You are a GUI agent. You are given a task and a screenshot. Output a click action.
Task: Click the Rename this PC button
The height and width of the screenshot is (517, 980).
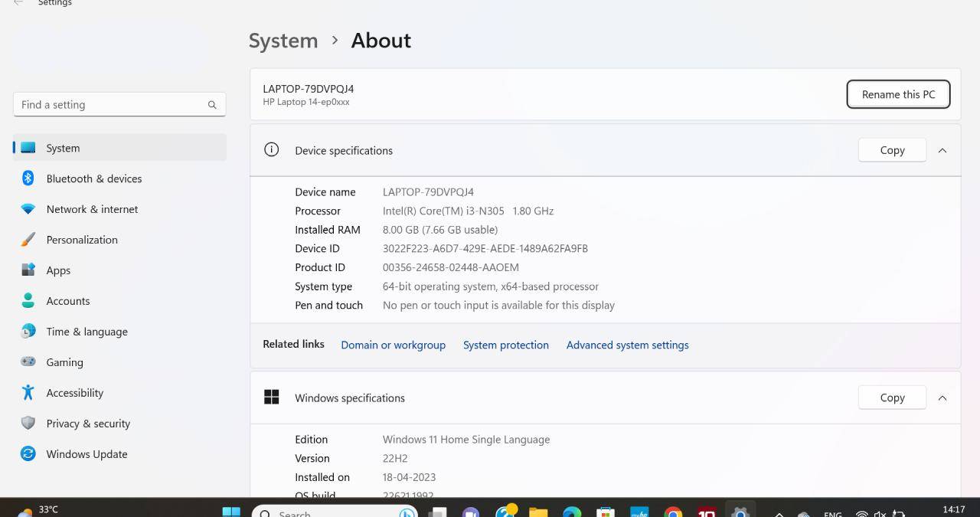click(x=898, y=95)
